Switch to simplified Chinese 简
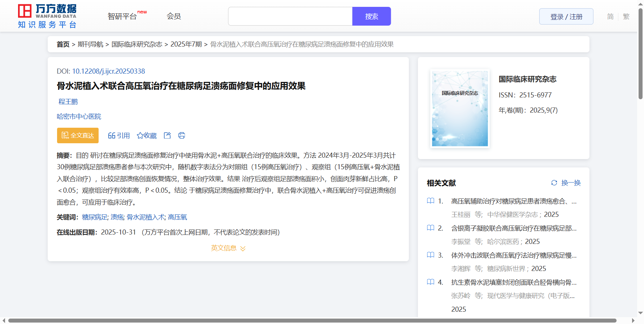This screenshot has height=324, width=644. coord(610,17)
